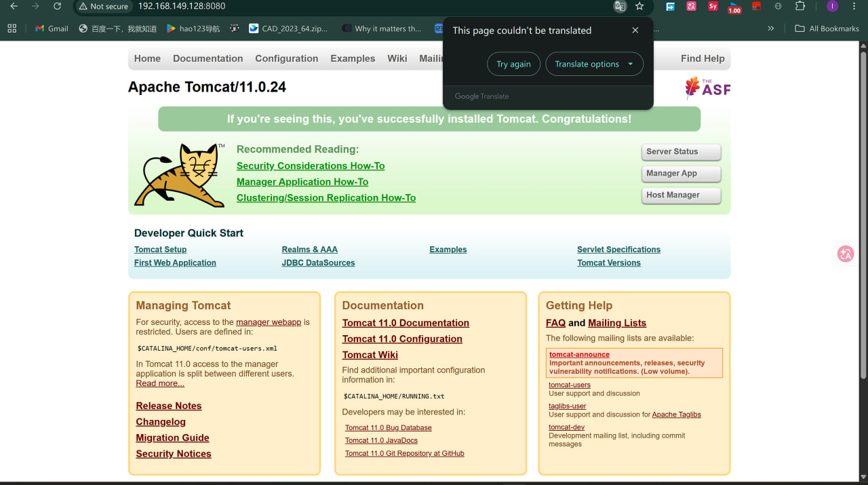Close the translate popup

tap(635, 31)
